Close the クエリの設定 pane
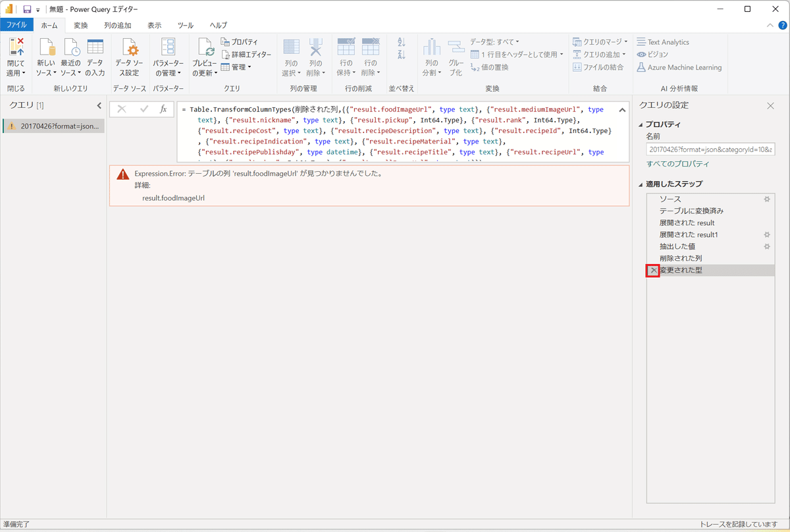This screenshot has height=532, width=790. 770,105
